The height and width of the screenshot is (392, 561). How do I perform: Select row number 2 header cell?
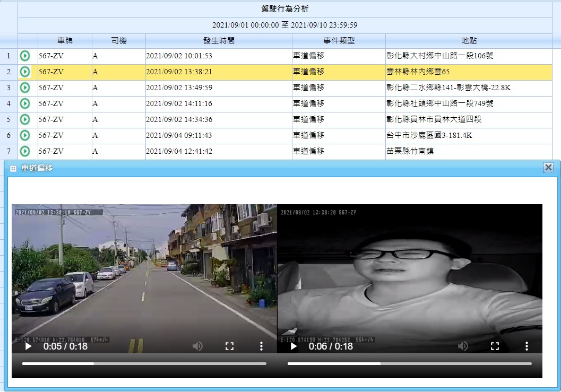coord(8,72)
